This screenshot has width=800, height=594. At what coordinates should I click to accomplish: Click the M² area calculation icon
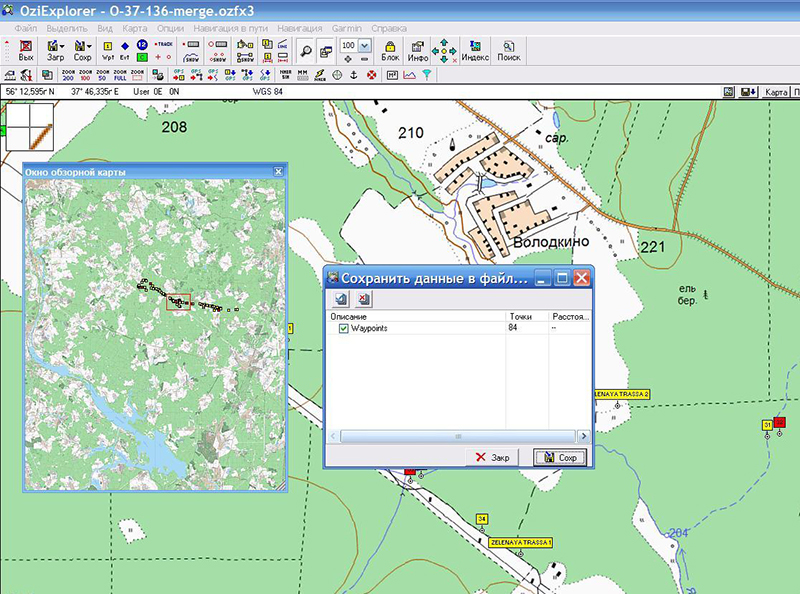pyautogui.click(x=392, y=75)
